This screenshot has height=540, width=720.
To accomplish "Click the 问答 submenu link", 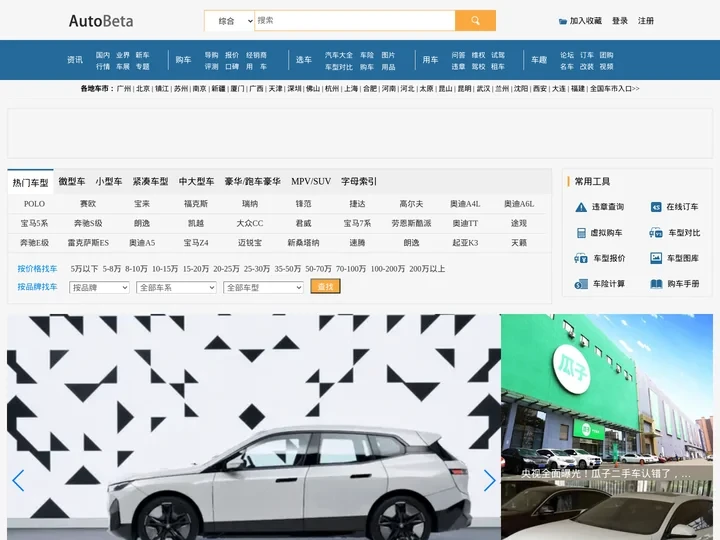I will [458, 55].
